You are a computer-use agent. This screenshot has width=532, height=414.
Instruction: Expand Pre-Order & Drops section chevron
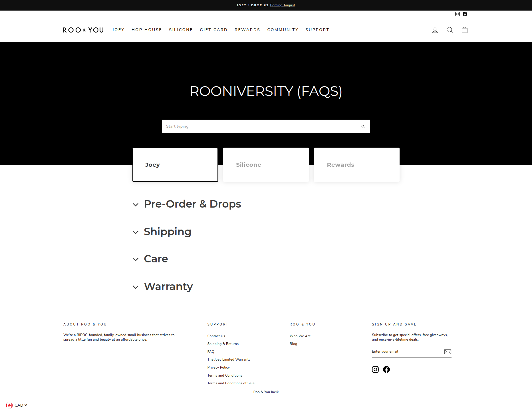tap(136, 205)
